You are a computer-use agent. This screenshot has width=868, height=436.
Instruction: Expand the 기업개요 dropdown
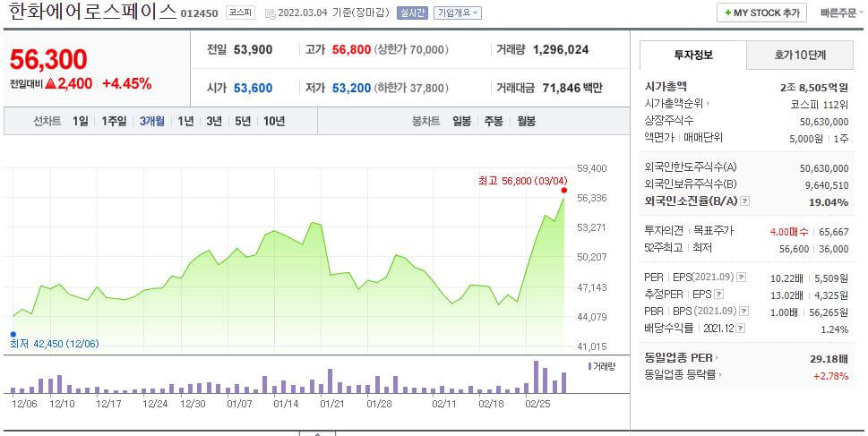457,13
